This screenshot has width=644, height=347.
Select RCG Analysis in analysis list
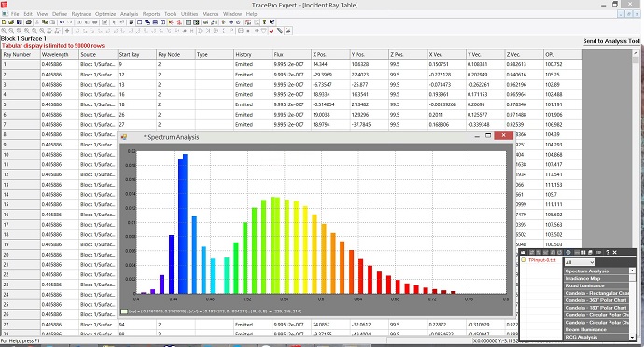pos(596,337)
